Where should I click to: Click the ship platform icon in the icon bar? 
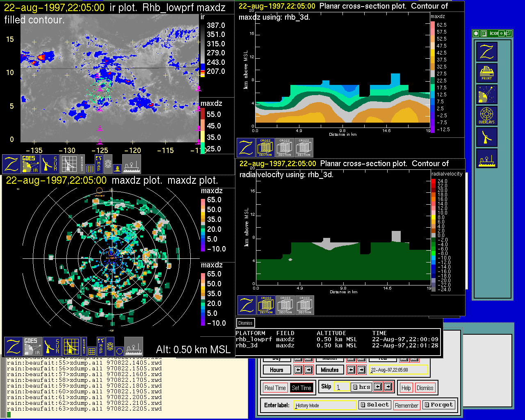[x=487, y=158]
